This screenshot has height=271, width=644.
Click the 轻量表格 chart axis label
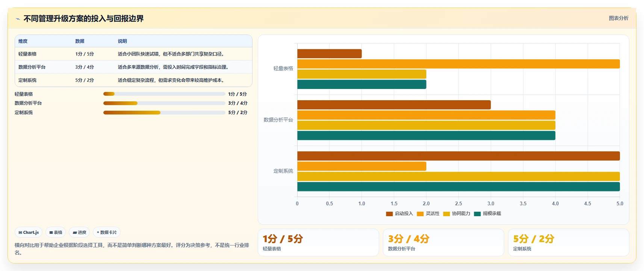click(283, 69)
